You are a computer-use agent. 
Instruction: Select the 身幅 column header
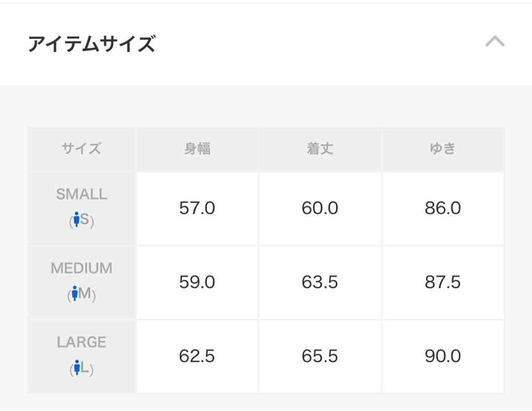pyautogui.click(x=197, y=148)
